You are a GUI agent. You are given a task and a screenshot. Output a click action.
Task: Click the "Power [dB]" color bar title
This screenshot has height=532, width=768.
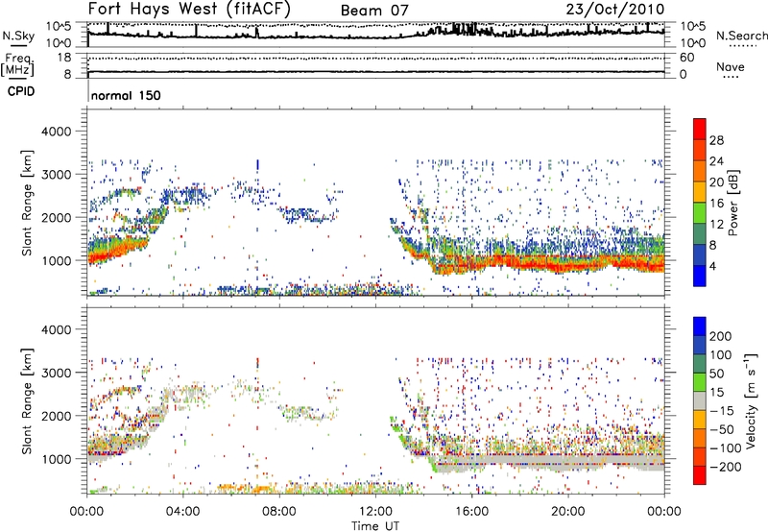point(733,203)
